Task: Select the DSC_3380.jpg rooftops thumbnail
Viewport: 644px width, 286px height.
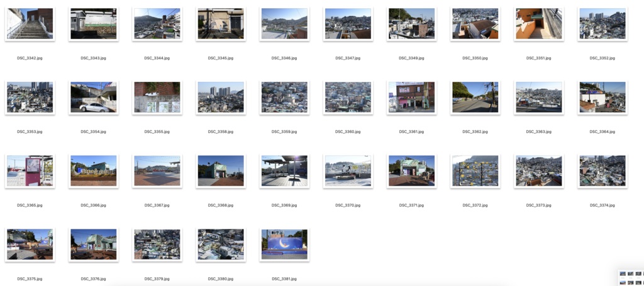Action: (x=221, y=244)
